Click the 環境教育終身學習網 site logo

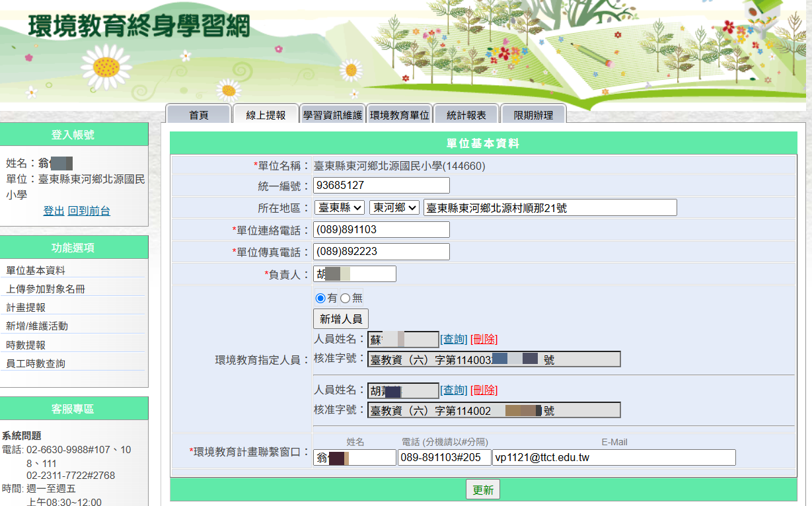[x=139, y=26]
